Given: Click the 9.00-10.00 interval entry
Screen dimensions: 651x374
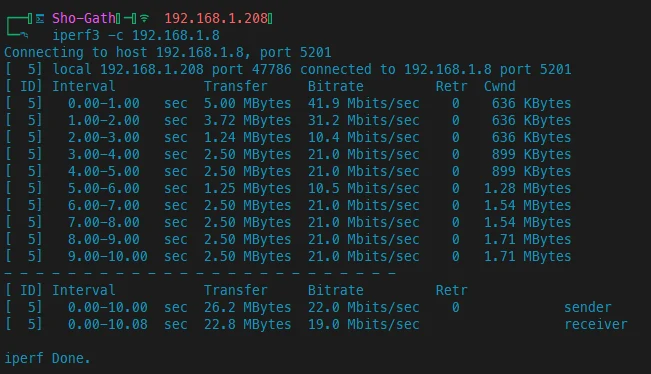Looking at the screenshot, I should [x=108, y=257].
